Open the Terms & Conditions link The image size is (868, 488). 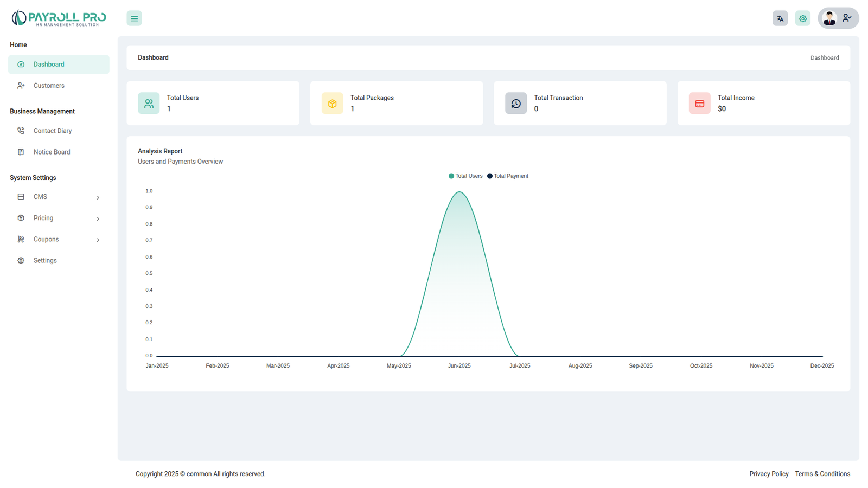822,474
